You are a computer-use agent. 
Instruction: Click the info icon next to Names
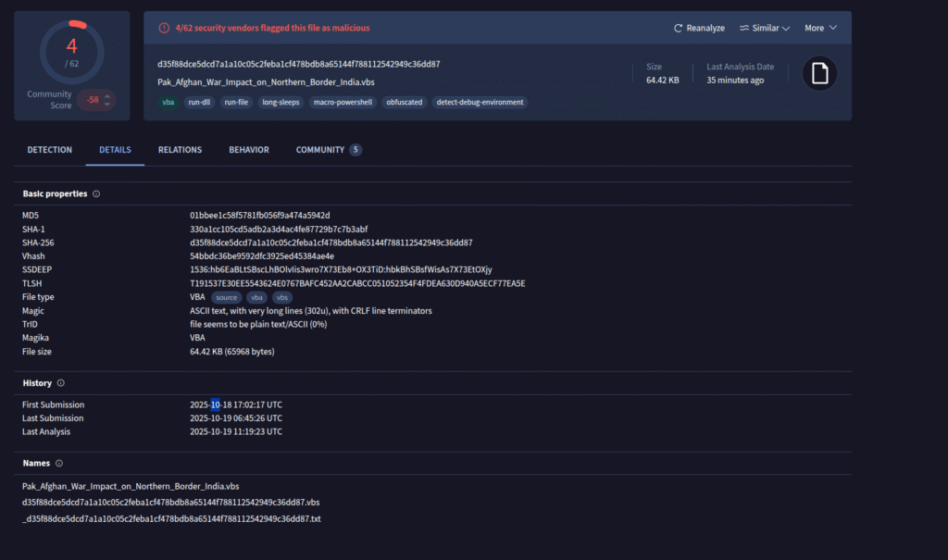[58, 463]
